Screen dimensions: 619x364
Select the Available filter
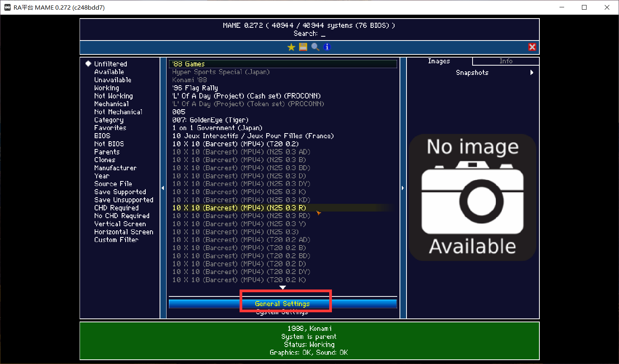tap(109, 72)
